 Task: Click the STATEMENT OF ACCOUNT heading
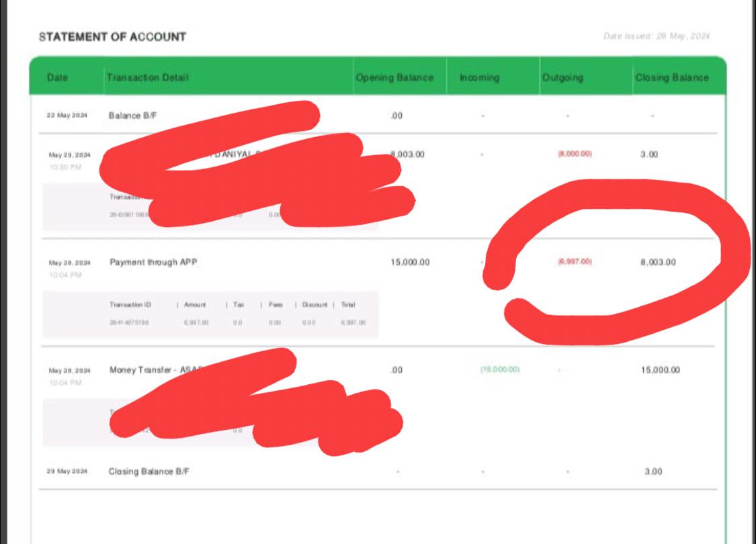(x=112, y=37)
